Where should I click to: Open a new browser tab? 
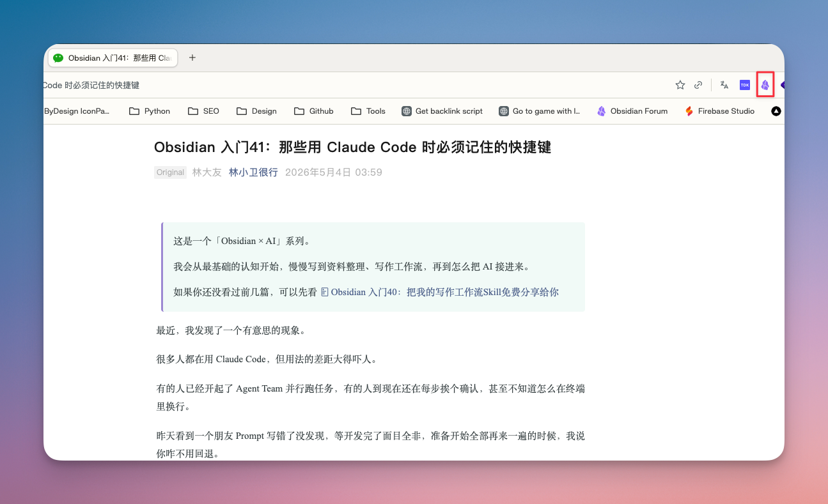coord(192,57)
